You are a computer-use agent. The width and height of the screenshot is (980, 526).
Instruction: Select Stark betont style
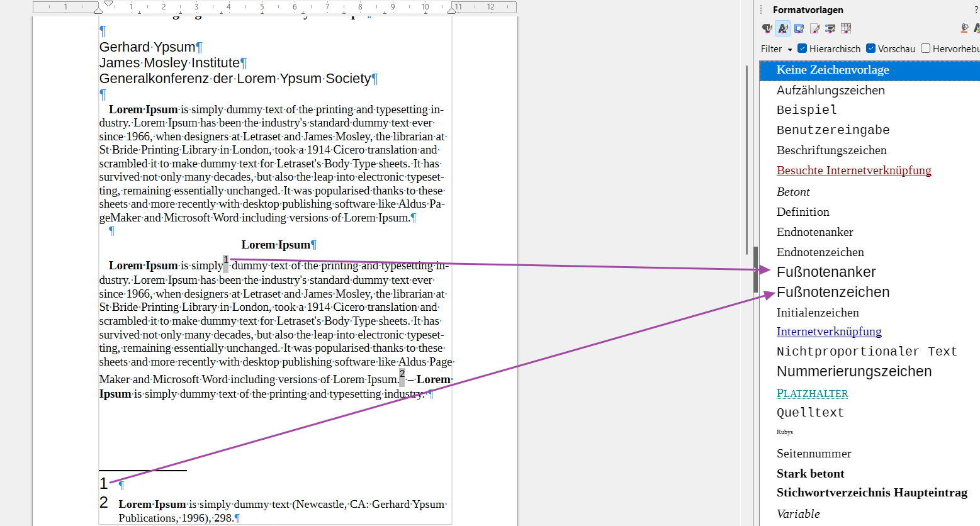click(810, 474)
